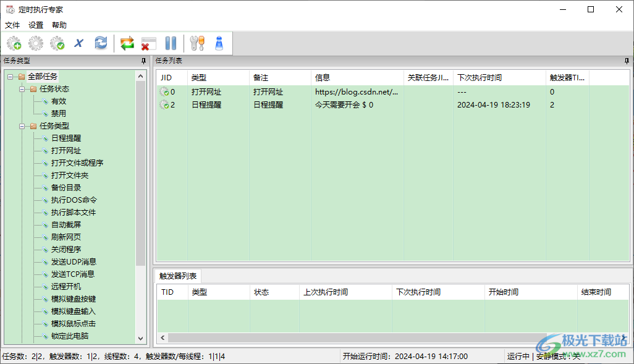Screen dimensions: 634x364
Task: Pin the 任务类型 panel using pushpin icon
Action: pyautogui.click(x=144, y=61)
